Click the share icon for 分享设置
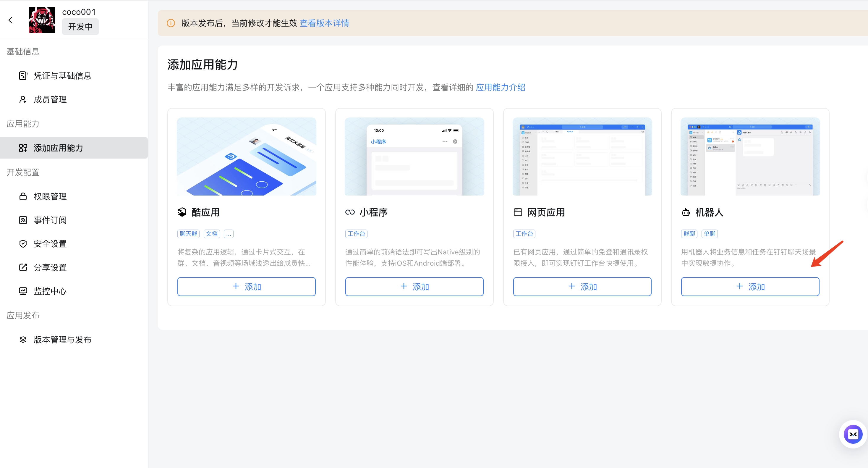The height and width of the screenshot is (468, 868). 23,267
